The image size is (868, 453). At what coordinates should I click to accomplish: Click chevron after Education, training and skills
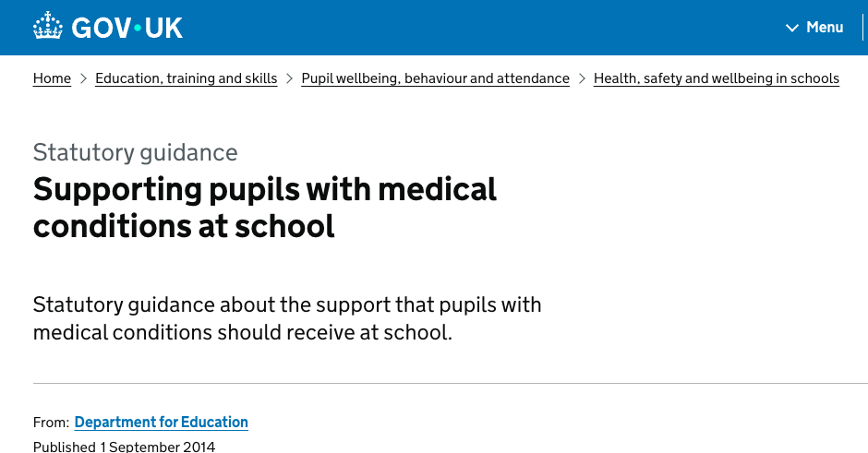[x=289, y=78]
